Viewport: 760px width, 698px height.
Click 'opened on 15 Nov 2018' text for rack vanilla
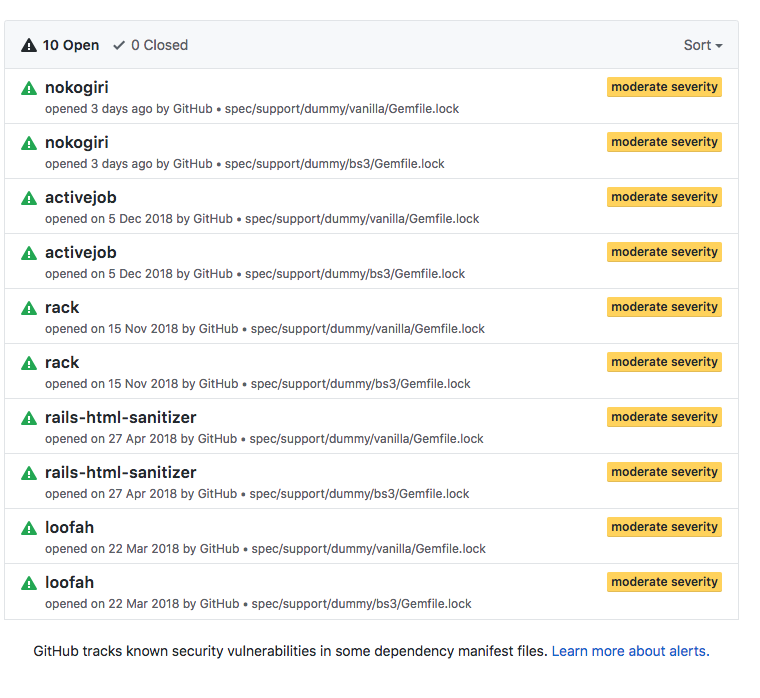[112, 329]
